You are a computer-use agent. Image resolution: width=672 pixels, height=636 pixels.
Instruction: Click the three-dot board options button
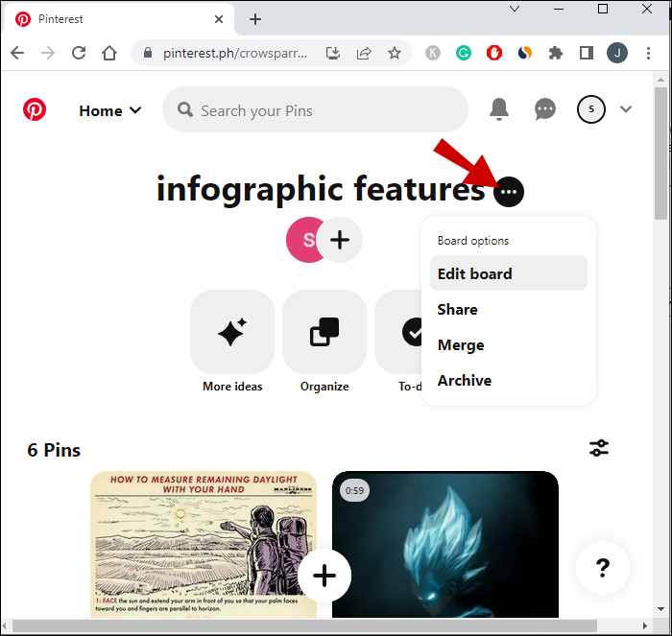(509, 192)
